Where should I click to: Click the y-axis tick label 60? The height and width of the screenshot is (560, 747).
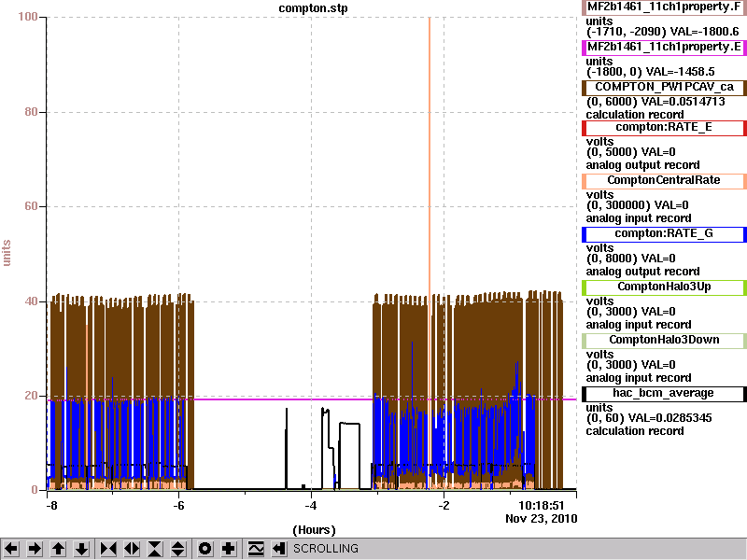point(31,206)
